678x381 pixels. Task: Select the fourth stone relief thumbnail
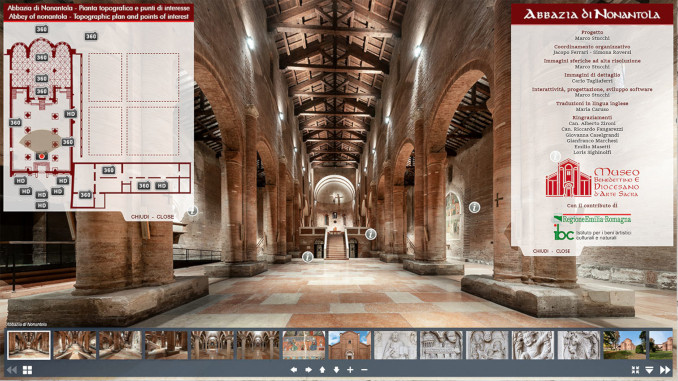point(533,345)
